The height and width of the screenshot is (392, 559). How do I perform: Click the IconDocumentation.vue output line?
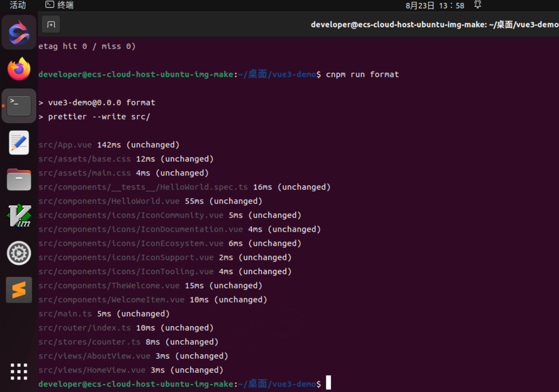tap(180, 229)
